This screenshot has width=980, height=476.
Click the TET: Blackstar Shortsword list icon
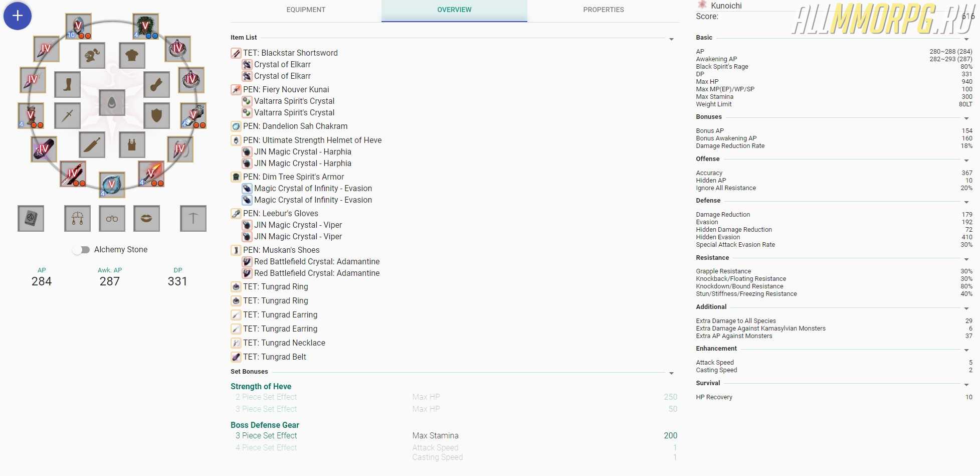point(236,53)
